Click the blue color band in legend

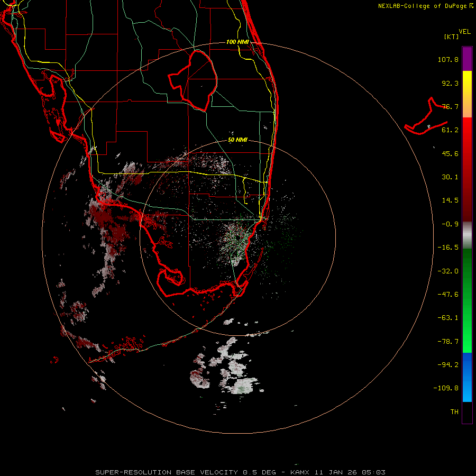pos(467,377)
